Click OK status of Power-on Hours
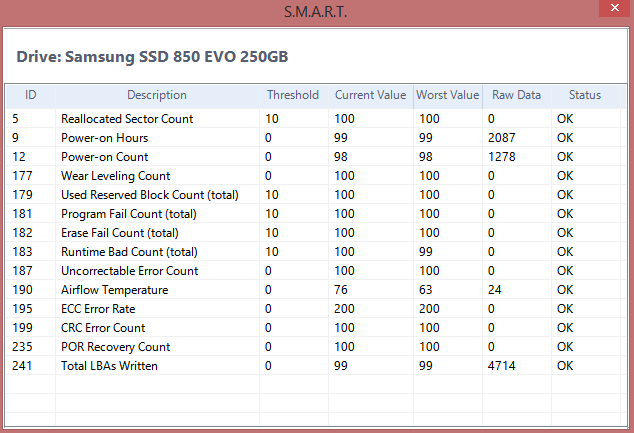 tap(565, 138)
